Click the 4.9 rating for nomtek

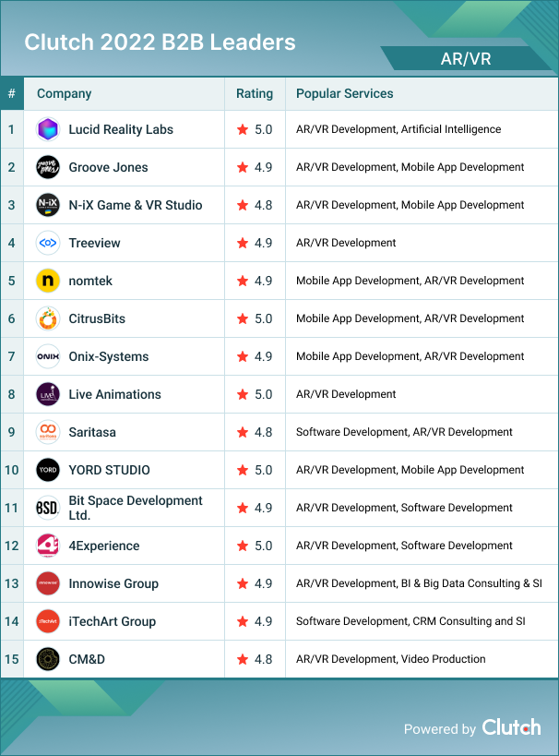point(264,281)
